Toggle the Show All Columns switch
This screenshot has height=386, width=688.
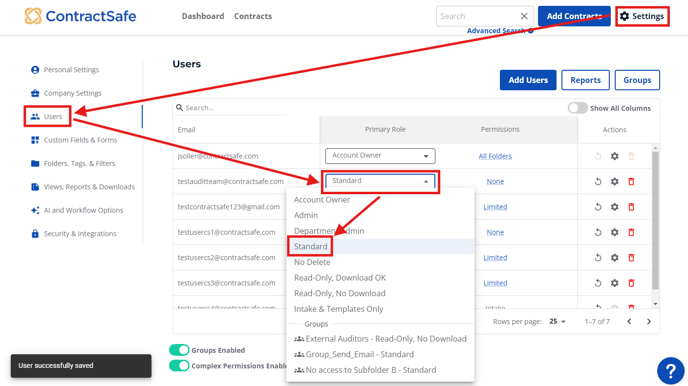(x=577, y=108)
